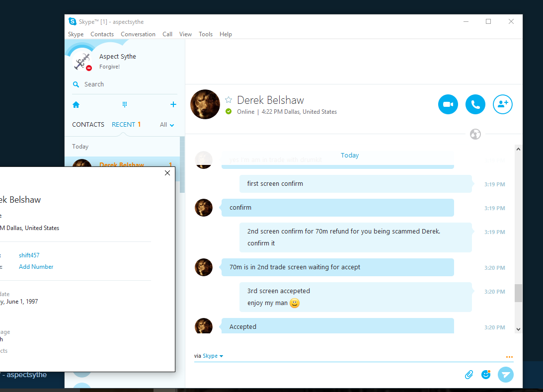Image resolution: width=543 pixels, height=392 pixels.
Task: Open the Skype home icon
Action: (x=76, y=104)
